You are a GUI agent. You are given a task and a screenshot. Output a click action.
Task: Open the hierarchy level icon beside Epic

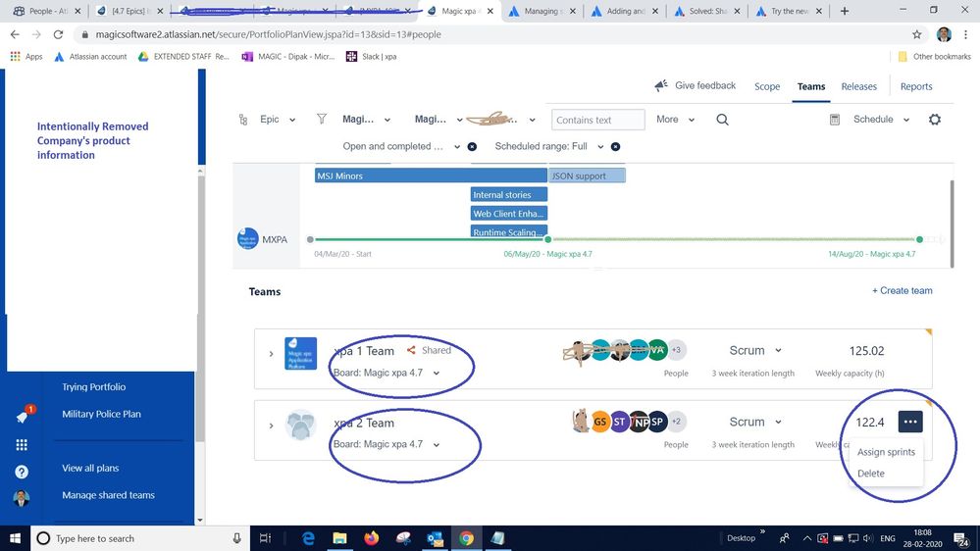(243, 120)
